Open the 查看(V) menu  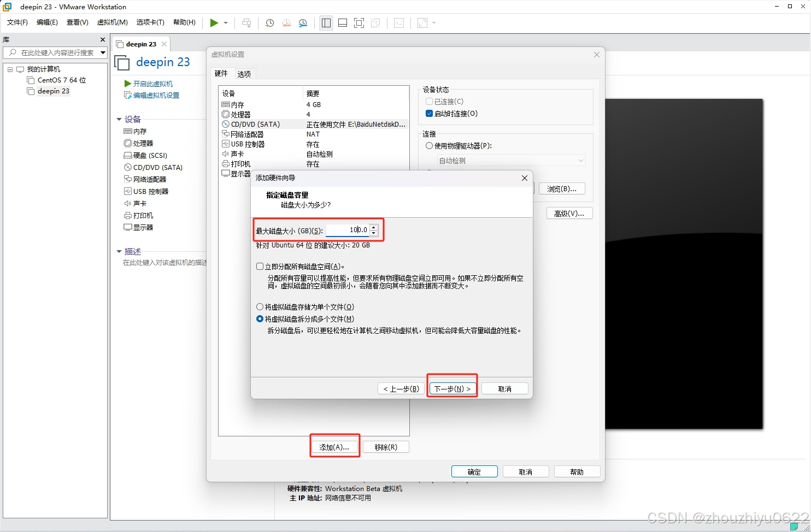tap(78, 22)
